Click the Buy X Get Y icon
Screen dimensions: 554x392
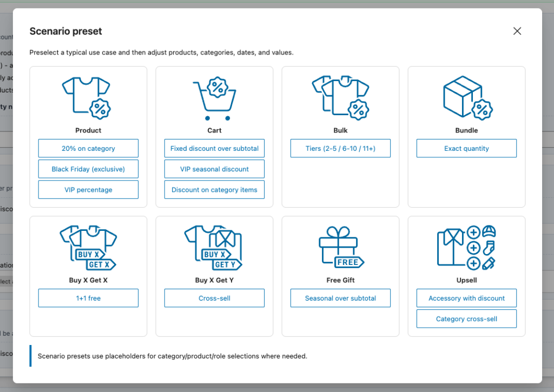(x=214, y=248)
